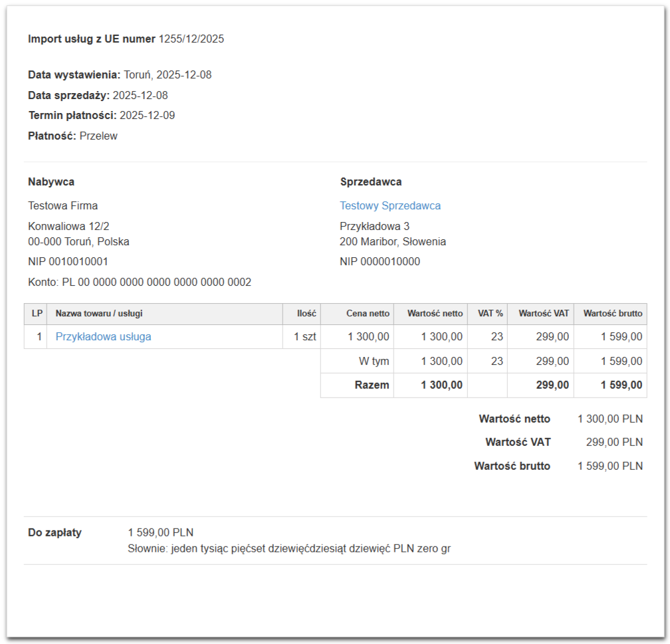Viewport: 670px width, 644px height.
Task: Select the buyer name Testowa Firma
Action: pos(62,206)
